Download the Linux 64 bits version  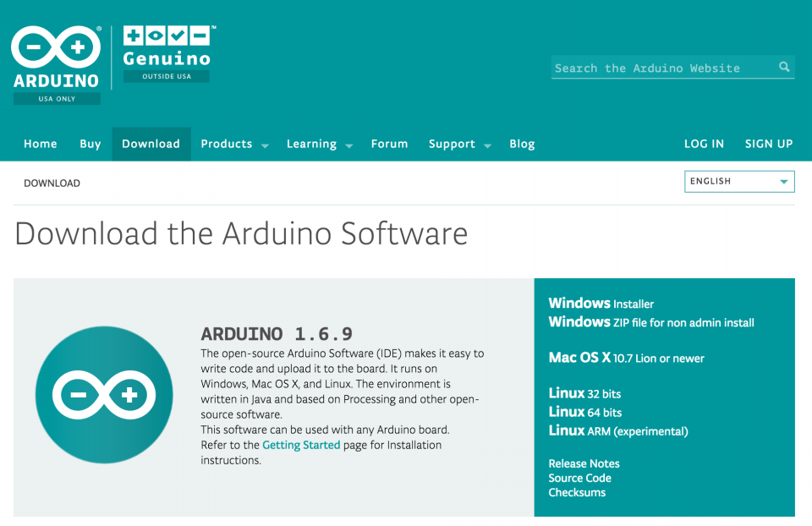tap(585, 412)
